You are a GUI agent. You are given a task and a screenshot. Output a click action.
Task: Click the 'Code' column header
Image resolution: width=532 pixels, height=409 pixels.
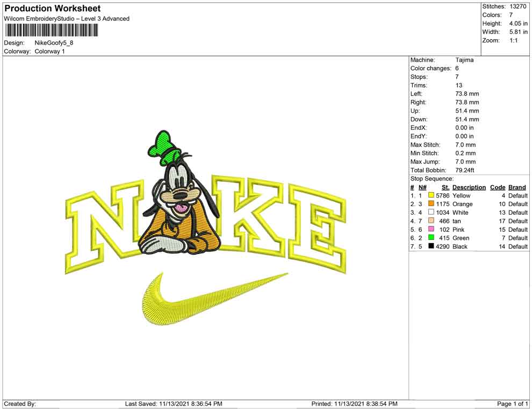click(498, 187)
